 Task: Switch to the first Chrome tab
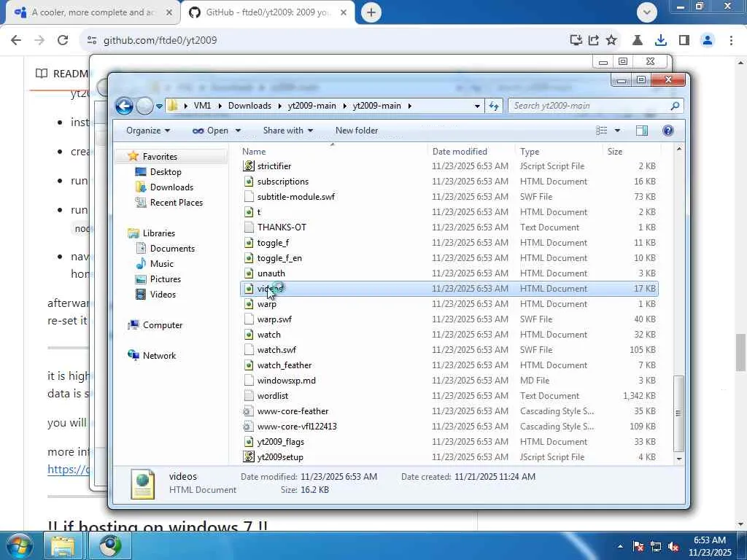tap(92, 12)
